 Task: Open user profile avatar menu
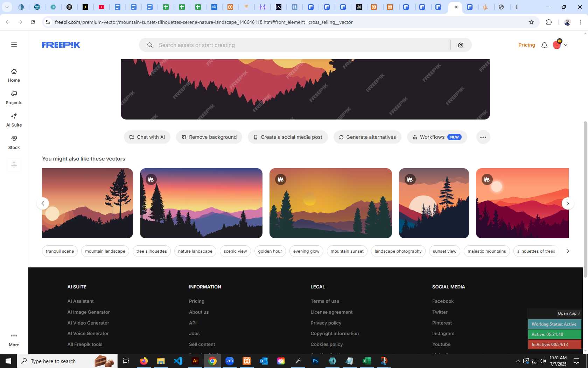(x=560, y=45)
